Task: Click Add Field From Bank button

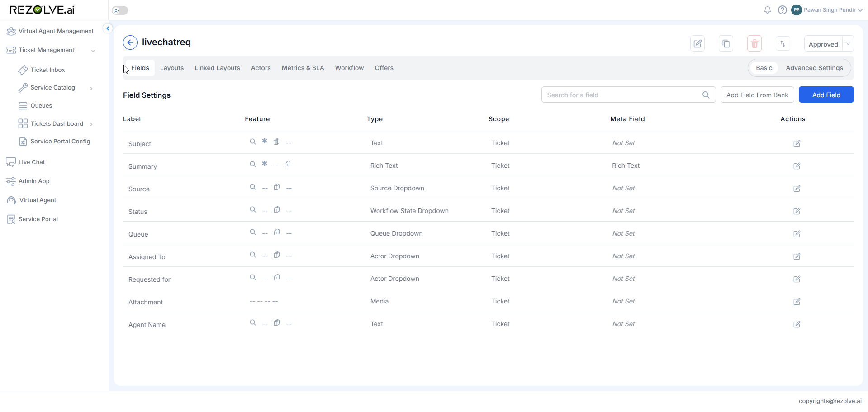Action: click(757, 95)
